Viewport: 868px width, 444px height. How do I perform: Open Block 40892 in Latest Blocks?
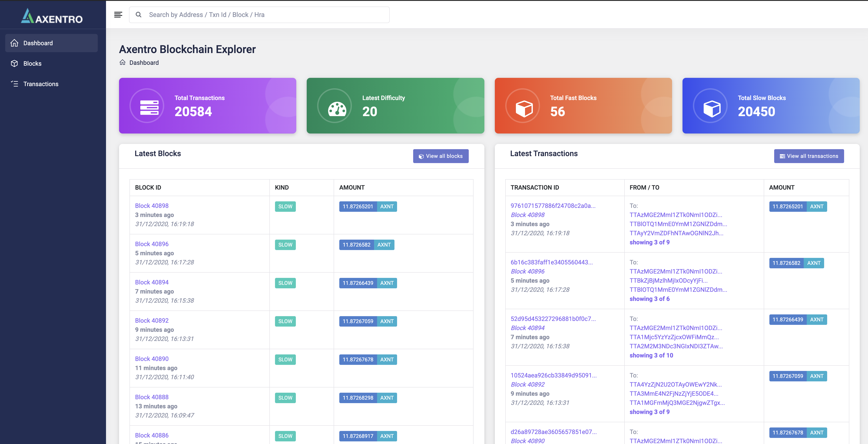pos(152,320)
